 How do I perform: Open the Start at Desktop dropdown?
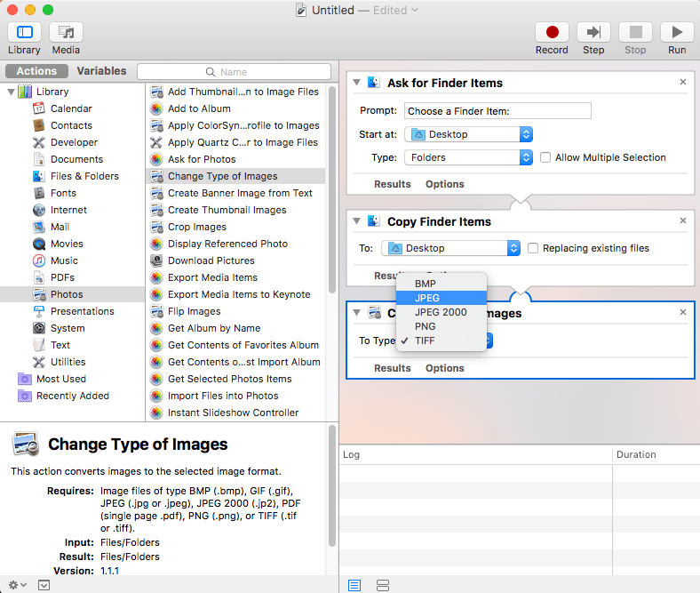pyautogui.click(x=469, y=134)
